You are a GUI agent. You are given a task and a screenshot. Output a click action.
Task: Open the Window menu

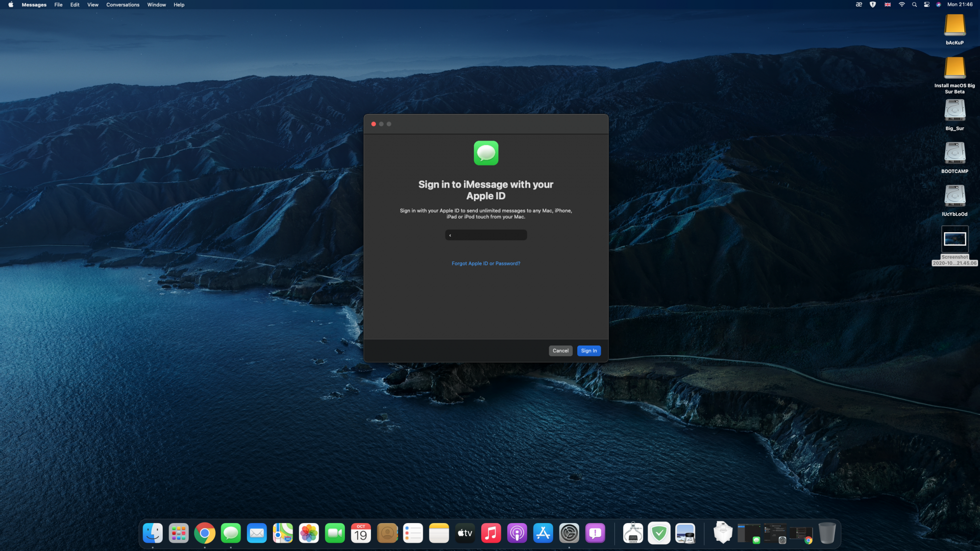156,4
